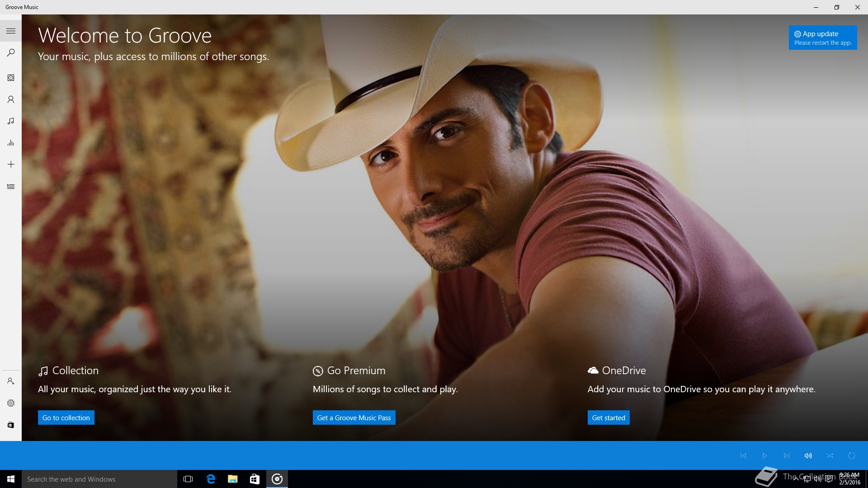Skip to next track
Image resolution: width=868 pixels, height=488 pixels.
(787, 455)
